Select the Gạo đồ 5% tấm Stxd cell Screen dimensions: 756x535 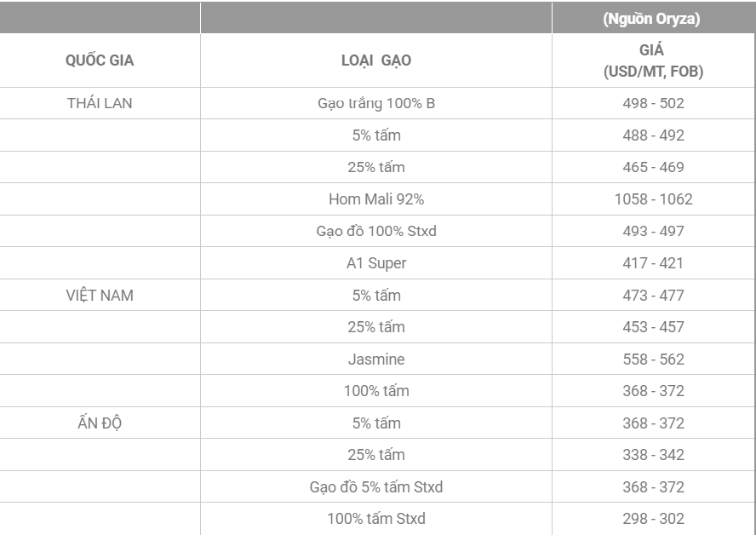click(x=376, y=487)
